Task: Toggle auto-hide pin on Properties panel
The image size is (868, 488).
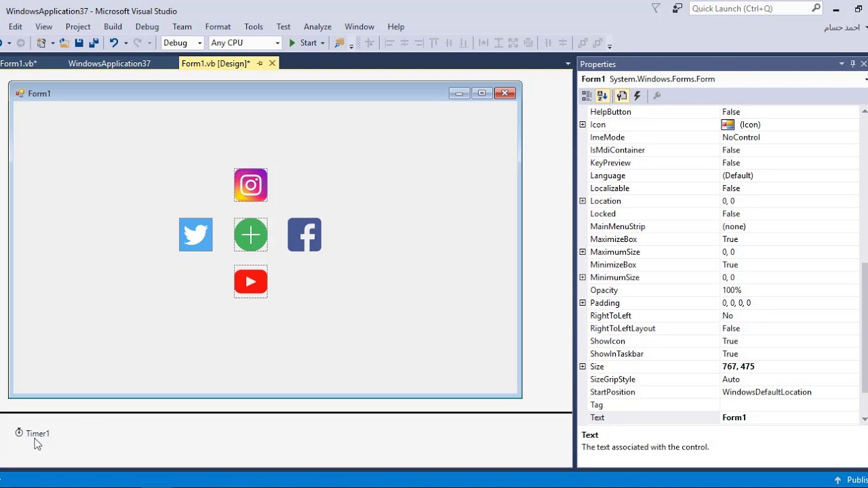Action: [852, 64]
